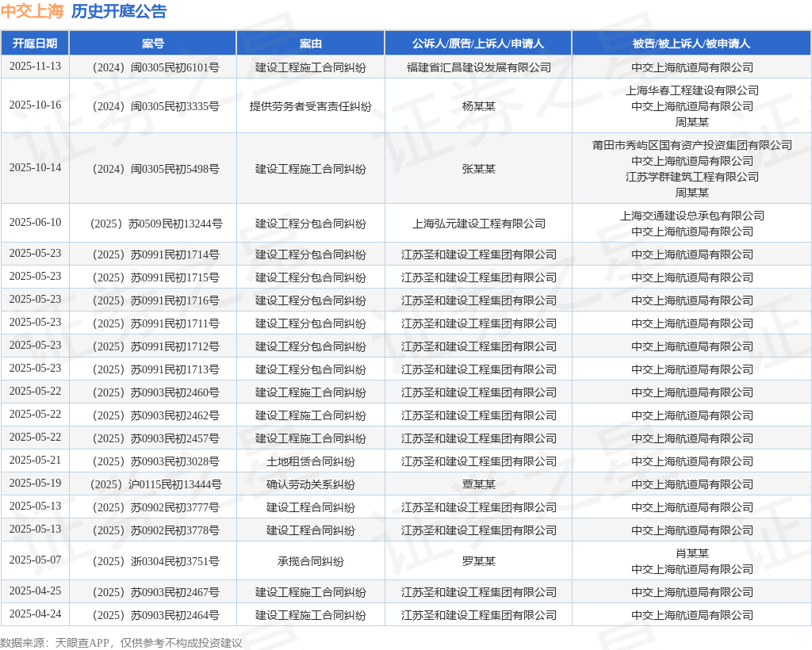The width and height of the screenshot is (812, 650).
Task: Click cause cell in row 闽0305民初6101号
Action: [310, 67]
